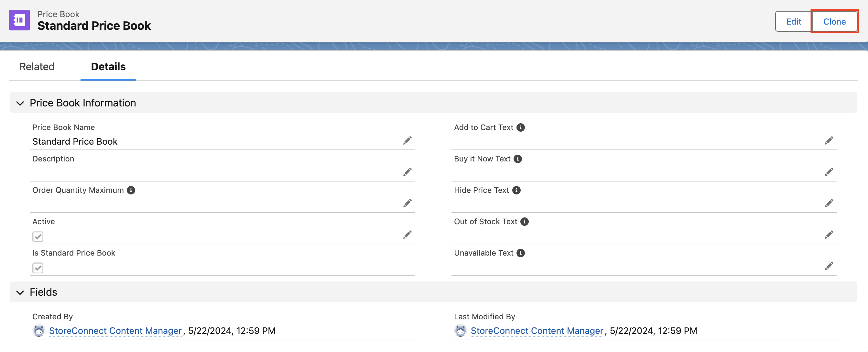Show info tooltip for Hide Price Text
Screen dimensions: 868x352
(x=516, y=190)
